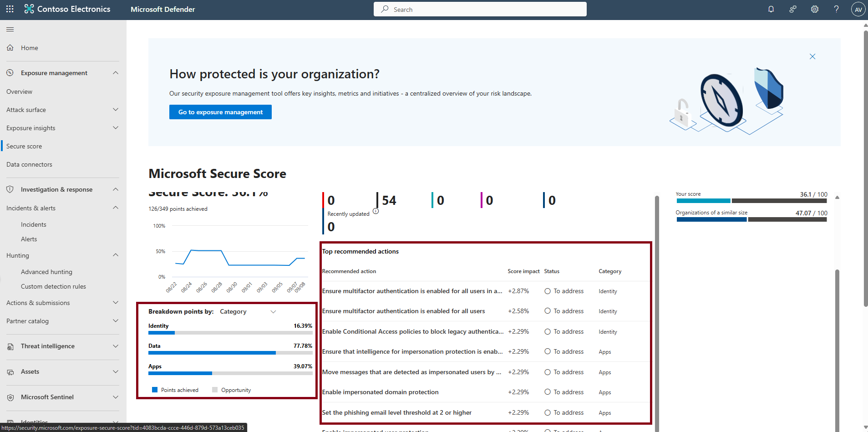Expand the Exposure insights submenu
Viewport: 868px width, 432px height.
(x=116, y=128)
